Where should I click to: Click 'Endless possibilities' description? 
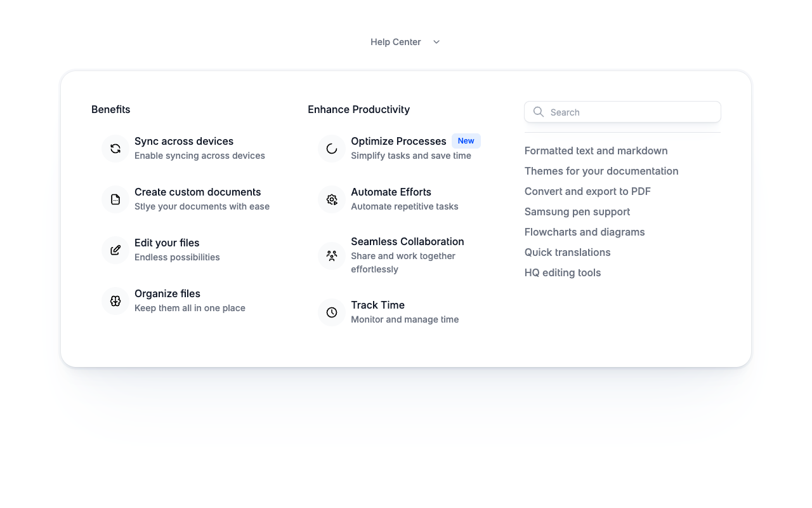tap(177, 257)
